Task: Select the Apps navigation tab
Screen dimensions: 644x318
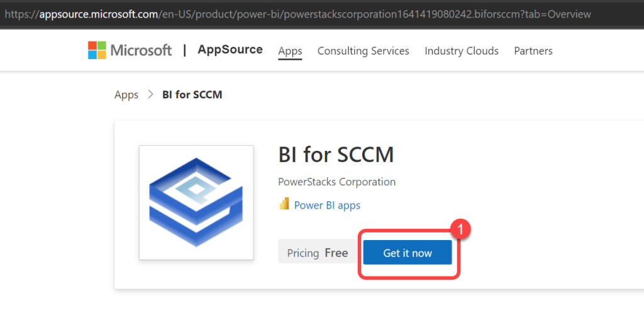Action: pyautogui.click(x=290, y=51)
